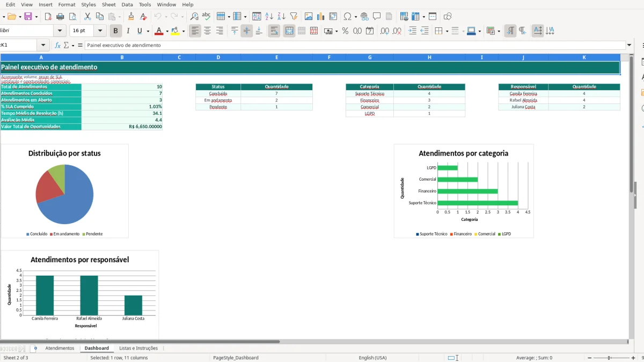This screenshot has height=362, width=644.
Task: Export directly as PDF
Action: (48, 17)
